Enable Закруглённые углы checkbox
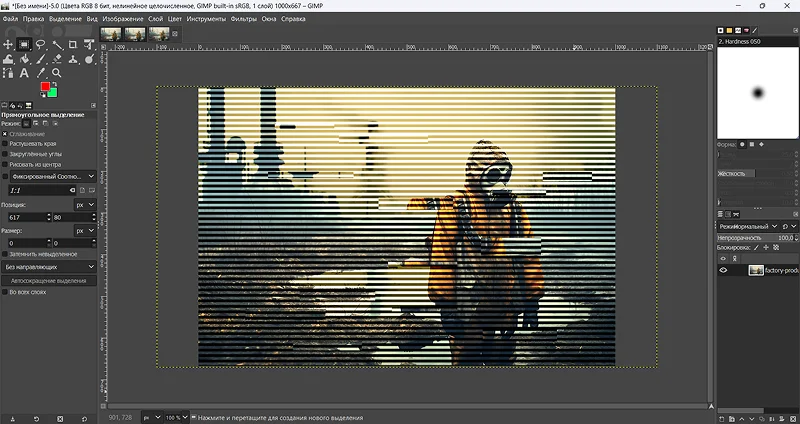 coord(5,154)
